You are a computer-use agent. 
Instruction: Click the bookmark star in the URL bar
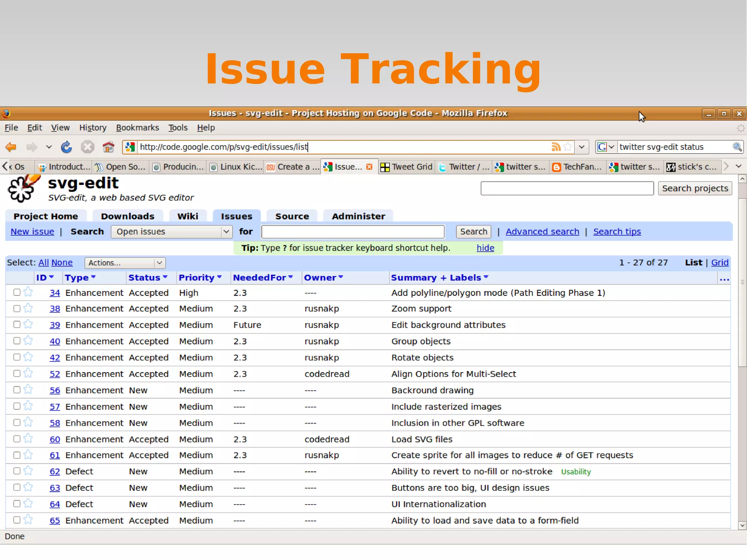pos(568,147)
